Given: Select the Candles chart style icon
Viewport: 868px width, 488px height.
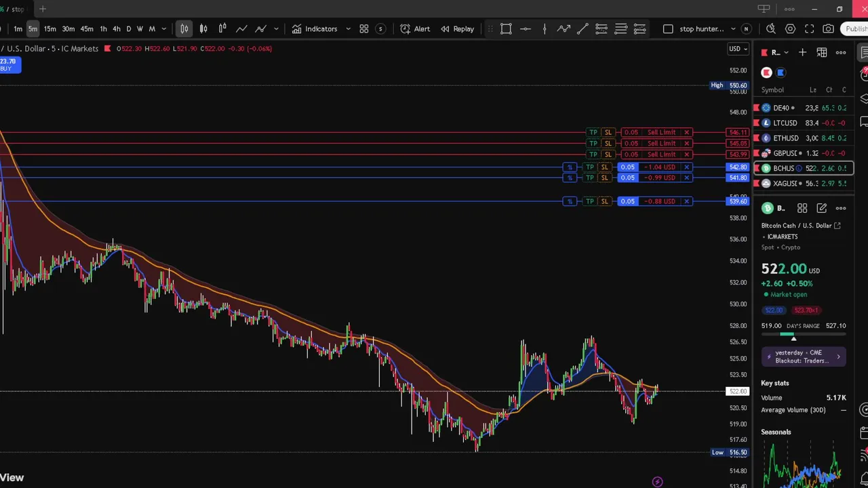Looking at the screenshot, I should (203, 28).
